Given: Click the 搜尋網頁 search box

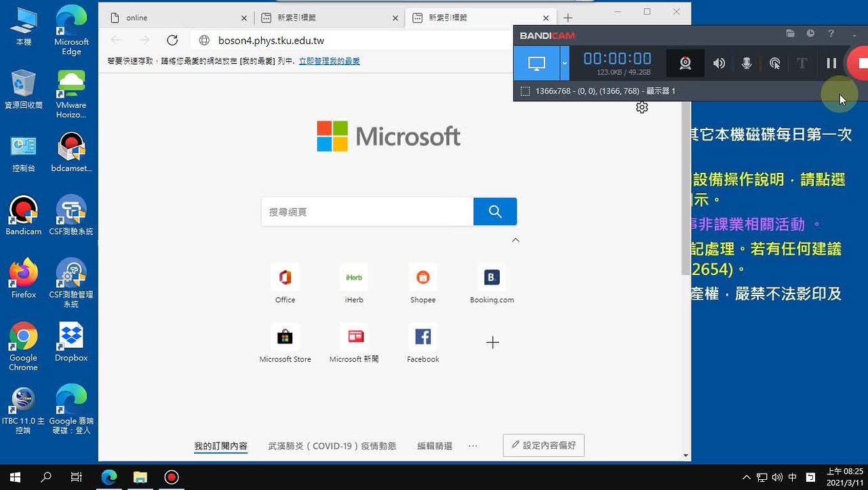Looking at the screenshot, I should [x=367, y=211].
